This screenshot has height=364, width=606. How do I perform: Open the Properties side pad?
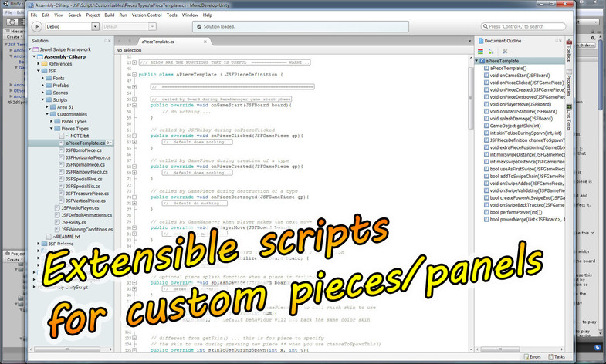tap(569, 83)
